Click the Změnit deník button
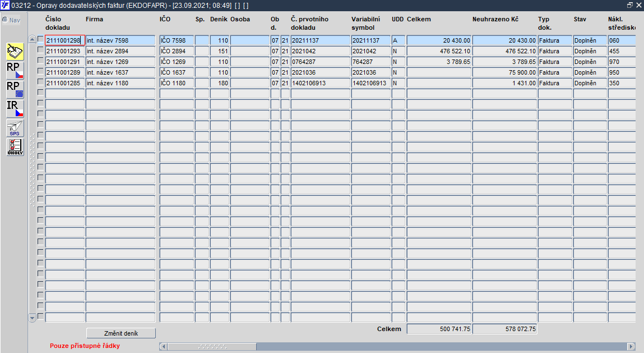The width and height of the screenshot is (644, 353). [121, 333]
